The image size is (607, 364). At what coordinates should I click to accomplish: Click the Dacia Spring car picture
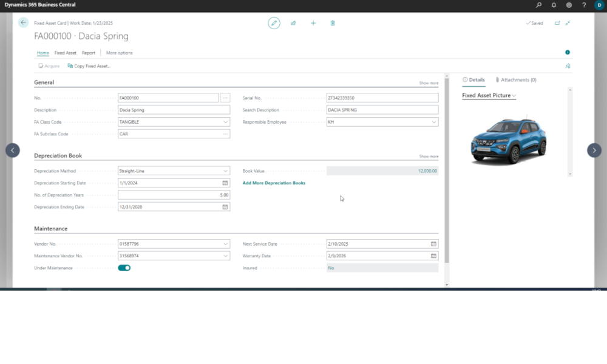tap(509, 140)
